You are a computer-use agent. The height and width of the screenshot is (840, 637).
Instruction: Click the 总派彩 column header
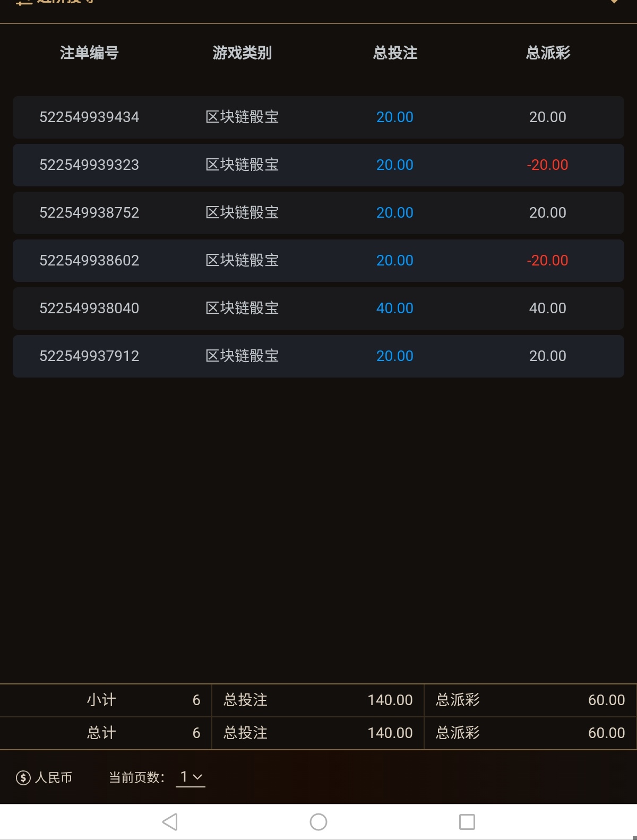pyautogui.click(x=548, y=53)
